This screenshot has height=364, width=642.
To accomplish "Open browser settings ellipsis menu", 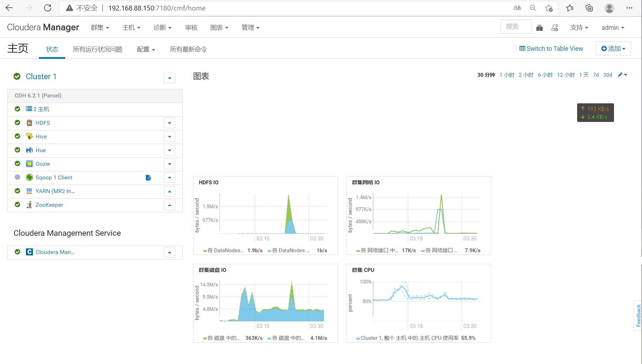I will pos(629,8).
